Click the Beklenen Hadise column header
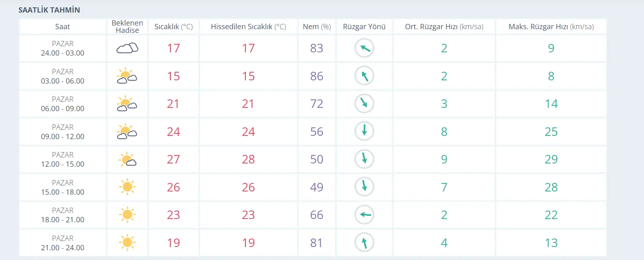Image resolution: width=644 pixels, height=260 pixels. tap(127, 26)
